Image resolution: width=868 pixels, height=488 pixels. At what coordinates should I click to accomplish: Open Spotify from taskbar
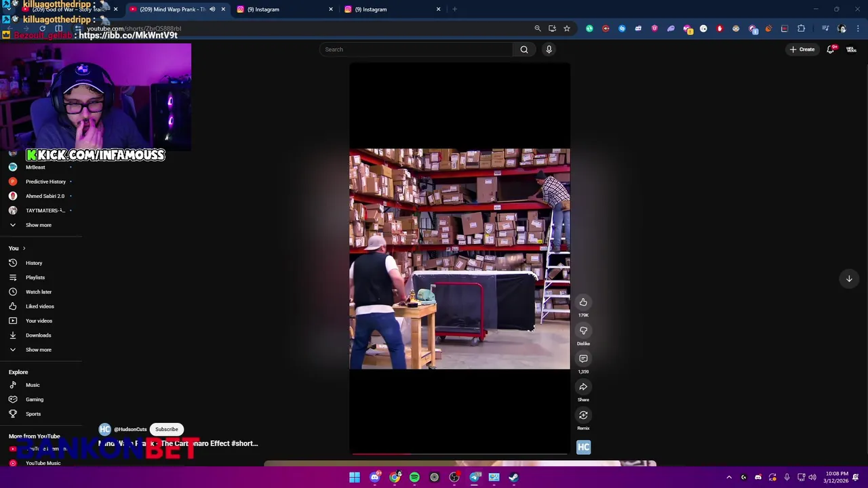pos(414,477)
